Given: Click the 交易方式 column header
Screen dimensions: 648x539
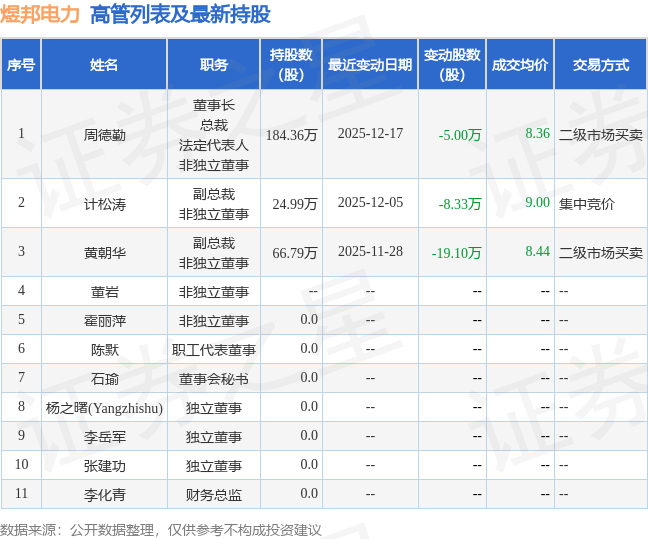Looking at the screenshot, I should (601, 64).
